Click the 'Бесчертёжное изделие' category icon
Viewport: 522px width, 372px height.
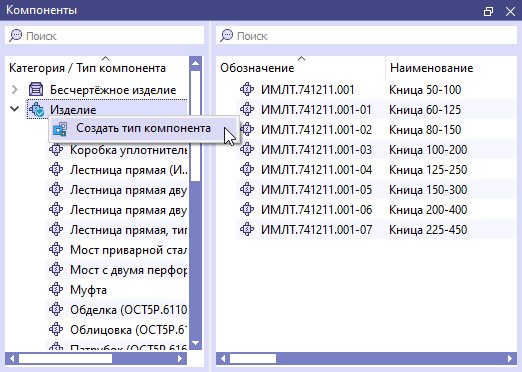36,90
